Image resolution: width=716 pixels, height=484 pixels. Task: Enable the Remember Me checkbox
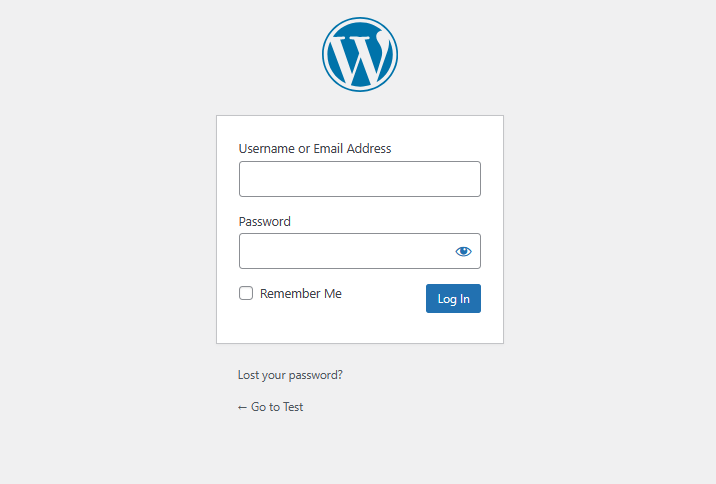pos(246,293)
